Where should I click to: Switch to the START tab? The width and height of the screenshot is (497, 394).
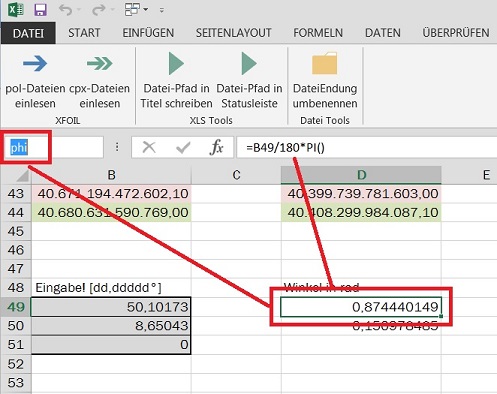tap(84, 33)
